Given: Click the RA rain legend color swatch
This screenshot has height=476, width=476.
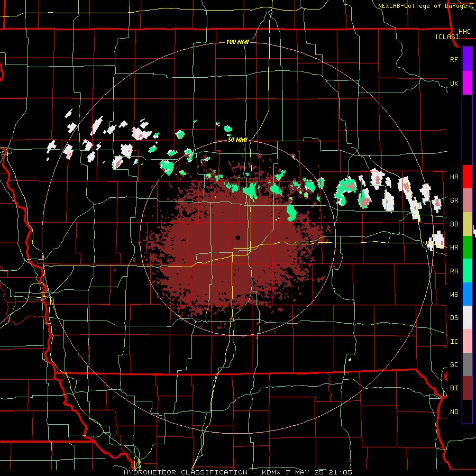Looking at the screenshot, I should [x=467, y=271].
